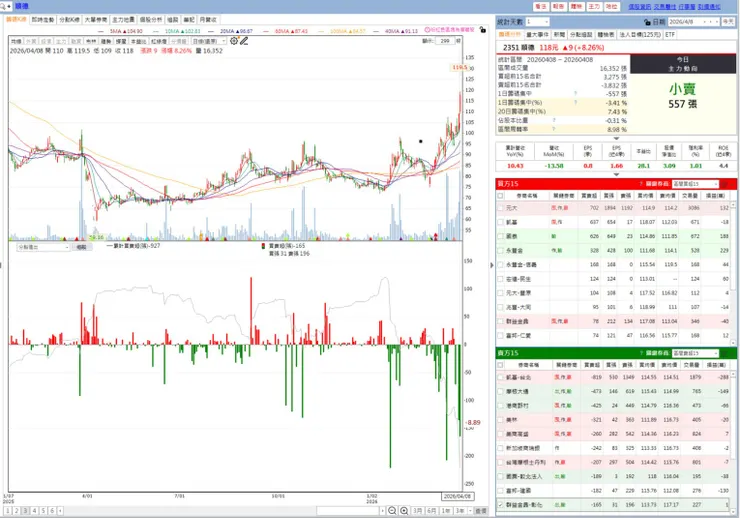
Task: Click the pink hint icon after 40MA legend
Action: tap(427, 30)
